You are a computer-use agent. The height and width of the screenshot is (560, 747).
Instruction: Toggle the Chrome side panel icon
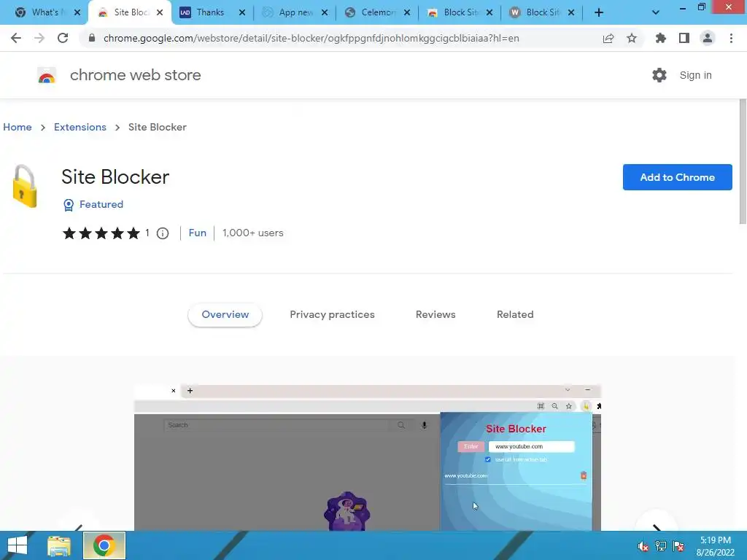(x=684, y=38)
